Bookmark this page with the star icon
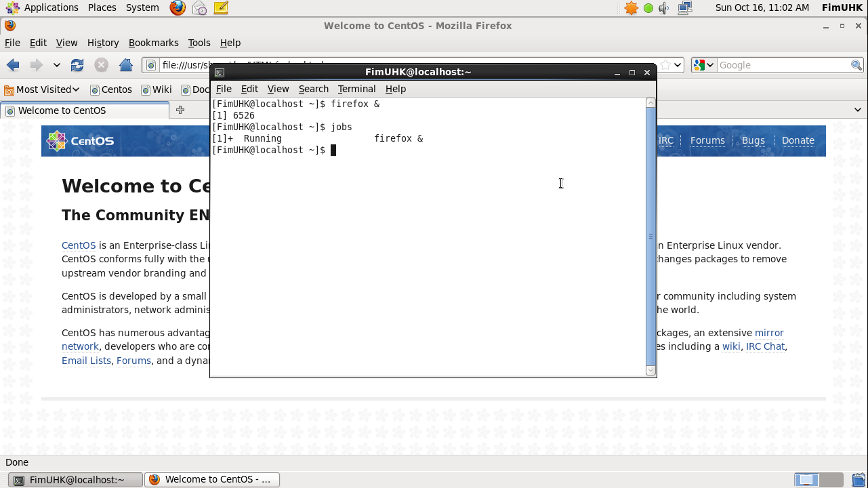868x488 pixels. coord(665,65)
